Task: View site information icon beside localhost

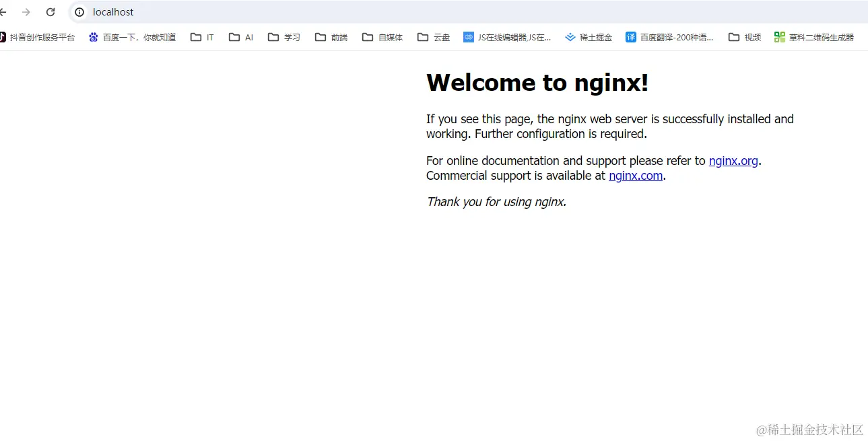Action: (x=79, y=12)
